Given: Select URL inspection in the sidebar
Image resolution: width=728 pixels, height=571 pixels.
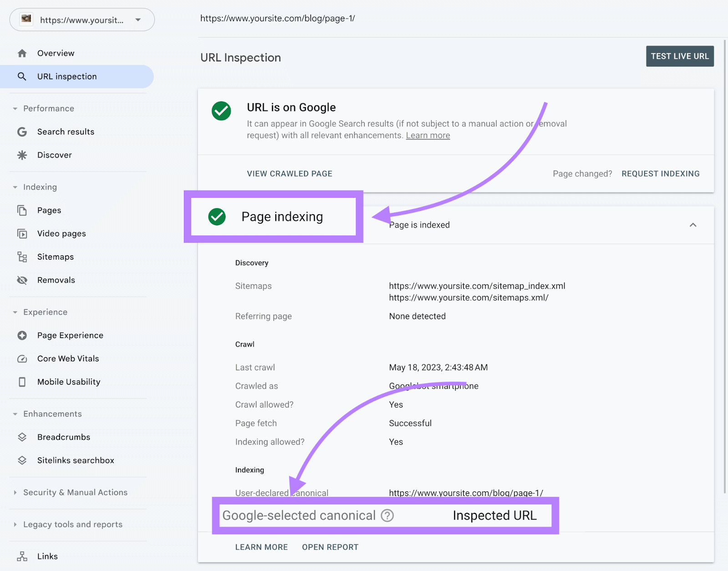Looking at the screenshot, I should point(77,76).
